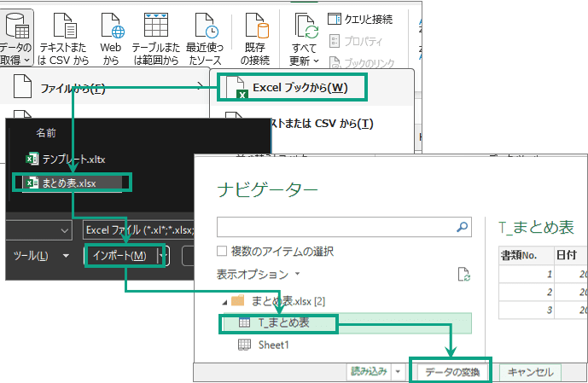Screen dimensions: 588x383
Task: Click the キャンセル button in Navigator
Action: click(530, 372)
